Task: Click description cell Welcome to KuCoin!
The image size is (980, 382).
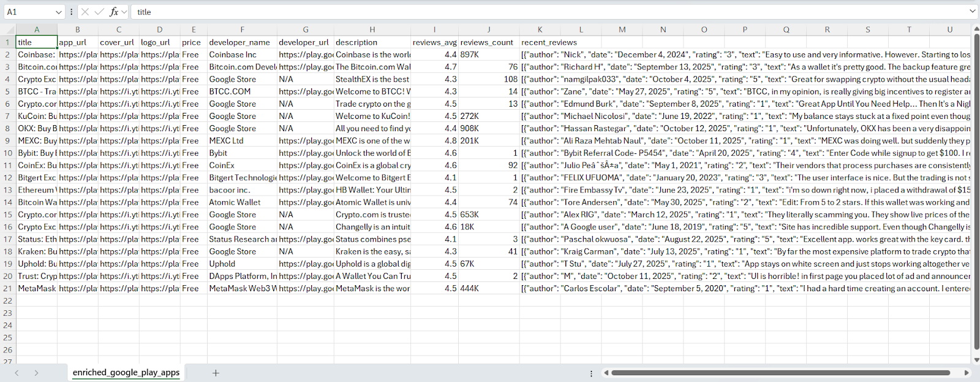Action: [372, 116]
